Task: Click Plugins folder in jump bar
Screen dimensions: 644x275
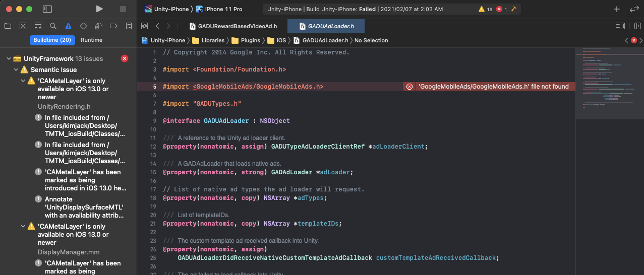Action: pos(246,40)
